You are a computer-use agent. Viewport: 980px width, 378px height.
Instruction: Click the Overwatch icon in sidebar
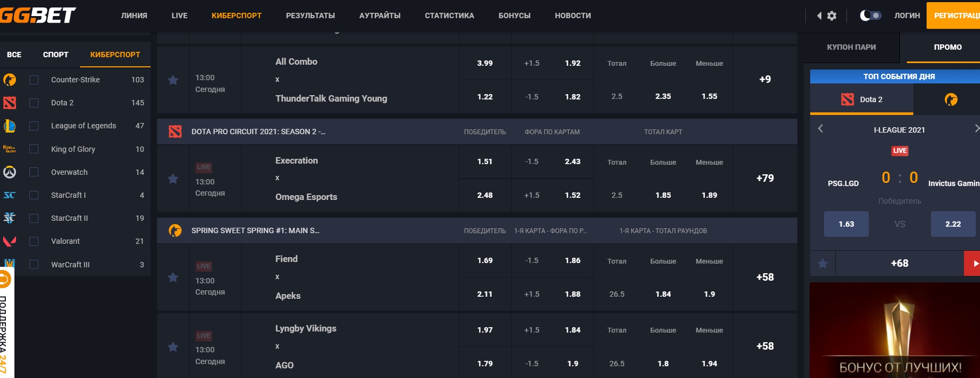(x=10, y=172)
